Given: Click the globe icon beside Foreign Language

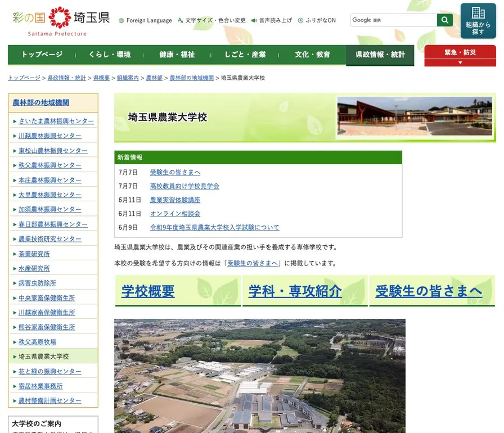Looking at the screenshot, I should (121, 21).
